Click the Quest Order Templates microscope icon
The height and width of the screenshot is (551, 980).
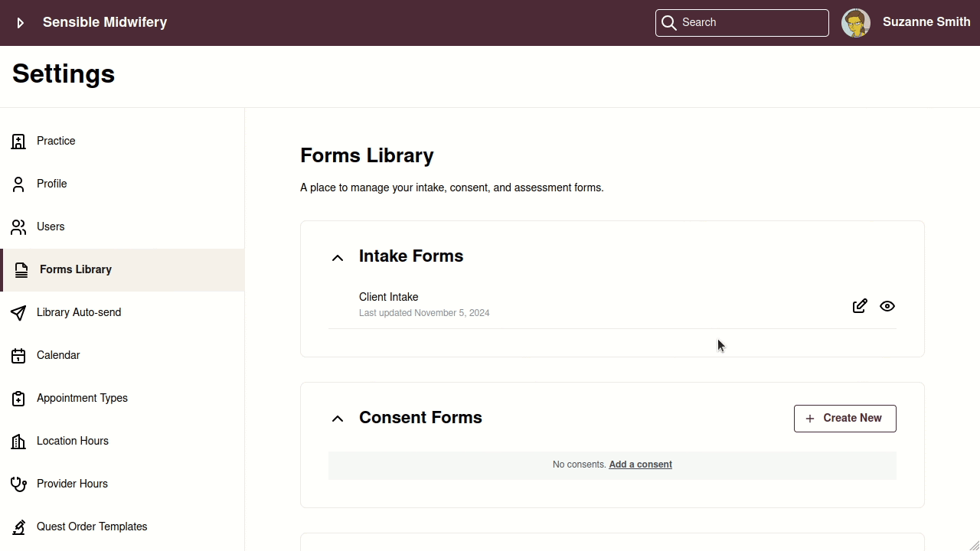point(18,527)
